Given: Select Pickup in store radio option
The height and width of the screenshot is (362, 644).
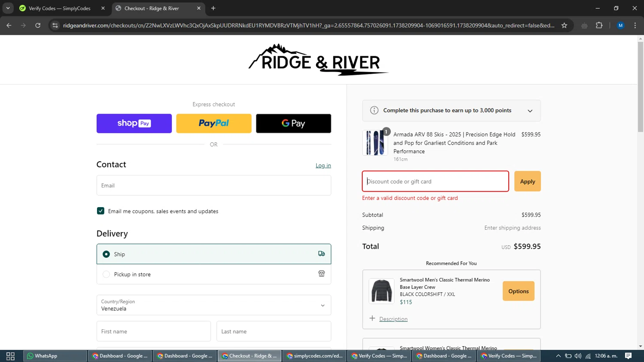Looking at the screenshot, I should point(106,275).
